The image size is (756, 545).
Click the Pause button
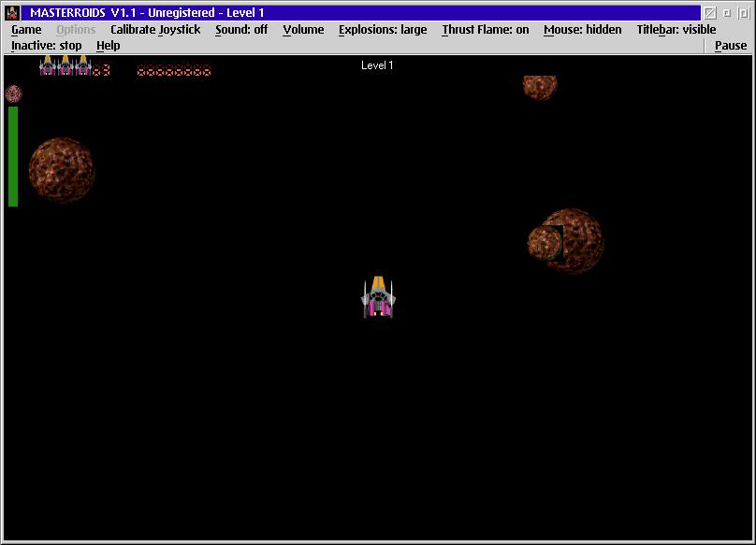pos(731,46)
